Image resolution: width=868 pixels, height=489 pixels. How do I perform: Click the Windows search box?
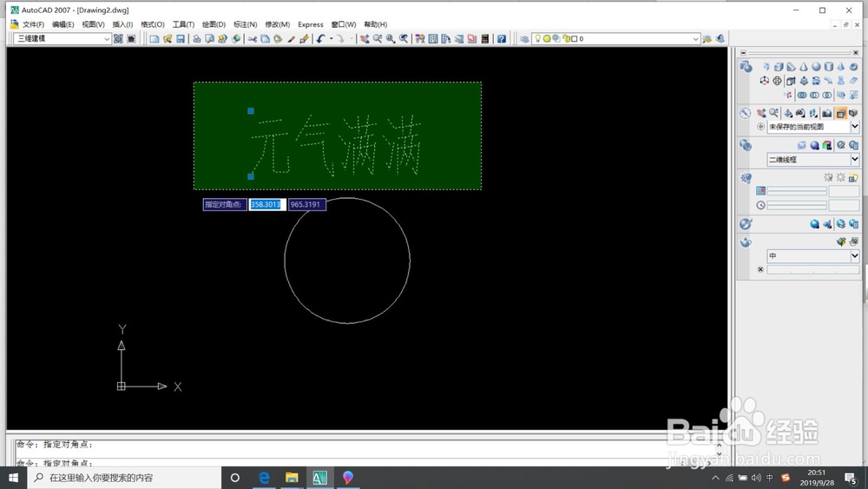tap(124, 478)
